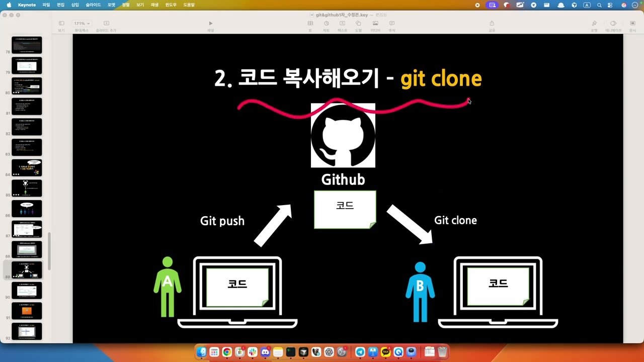
Task: Add a text box with 텍스트 icon
Action: [x=342, y=24]
